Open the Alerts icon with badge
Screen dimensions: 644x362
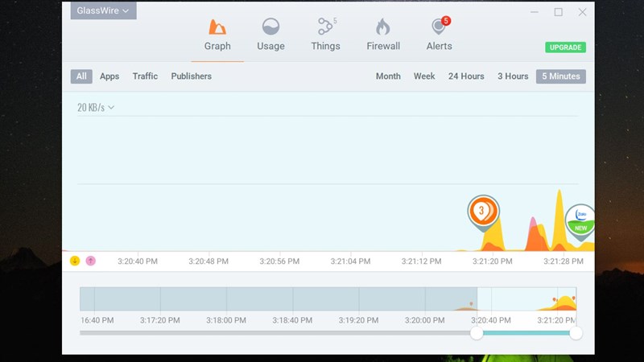pyautogui.click(x=440, y=27)
